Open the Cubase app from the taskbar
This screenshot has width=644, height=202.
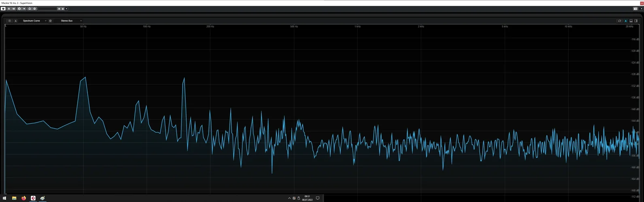click(x=33, y=198)
